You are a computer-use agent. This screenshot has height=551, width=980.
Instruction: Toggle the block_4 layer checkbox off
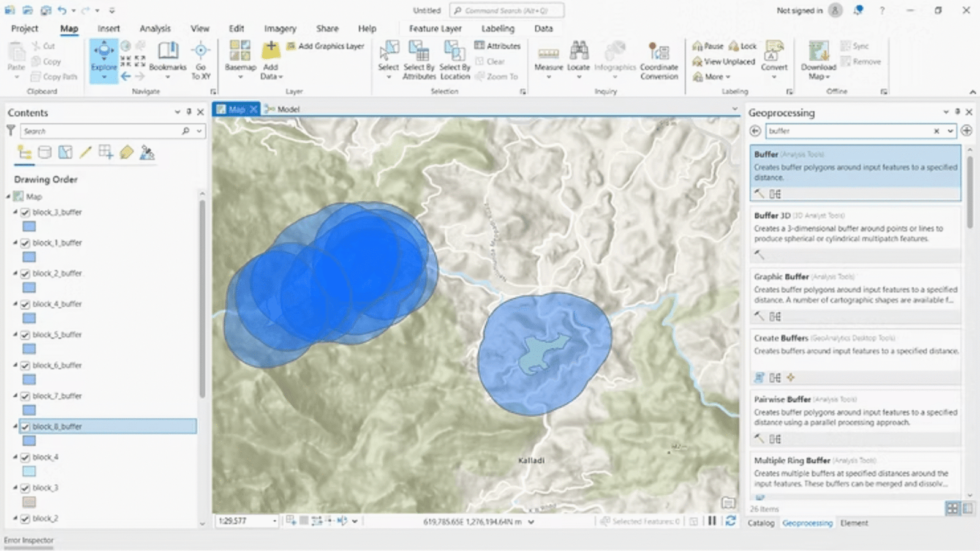click(24, 457)
